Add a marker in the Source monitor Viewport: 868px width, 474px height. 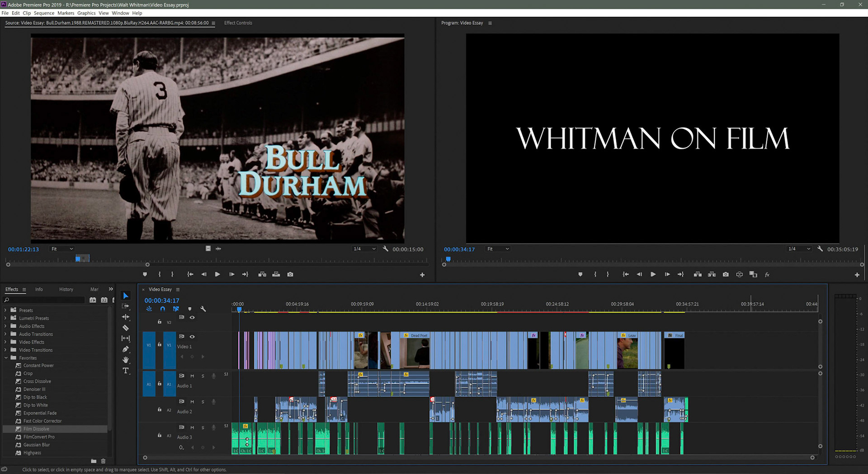coord(145,274)
